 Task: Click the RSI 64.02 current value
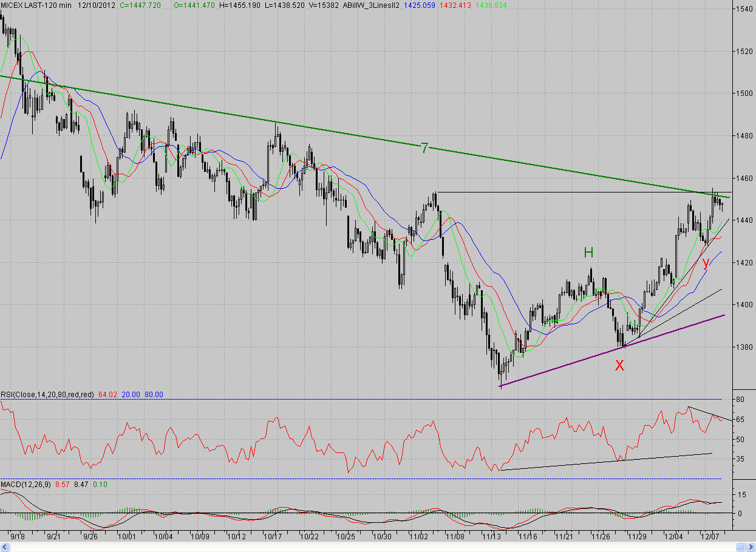point(106,395)
